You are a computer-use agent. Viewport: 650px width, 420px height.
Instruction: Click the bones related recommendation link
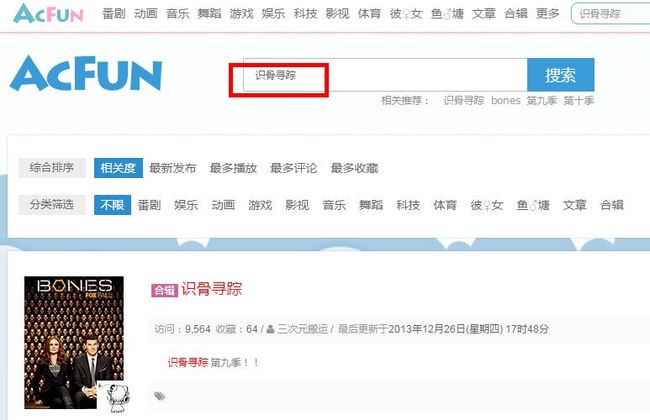click(505, 100)
